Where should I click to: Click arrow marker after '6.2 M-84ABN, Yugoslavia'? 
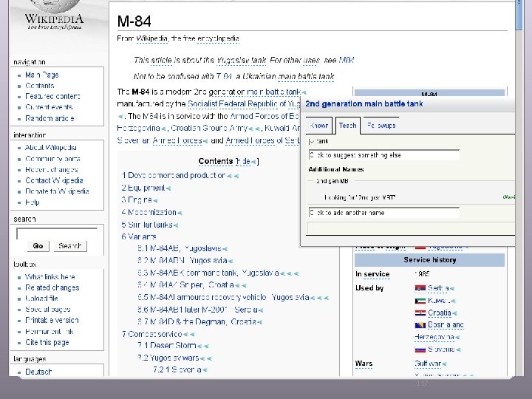(231, 262)
